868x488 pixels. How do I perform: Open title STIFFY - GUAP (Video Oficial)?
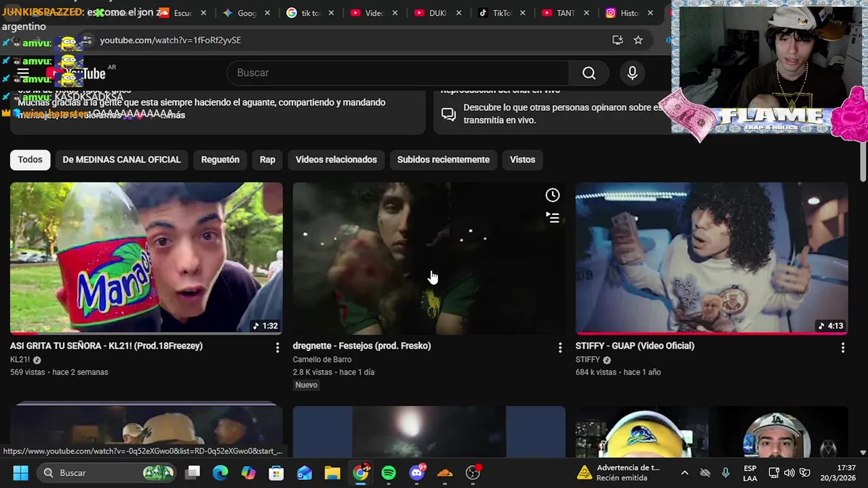click(x=635, y=346)
